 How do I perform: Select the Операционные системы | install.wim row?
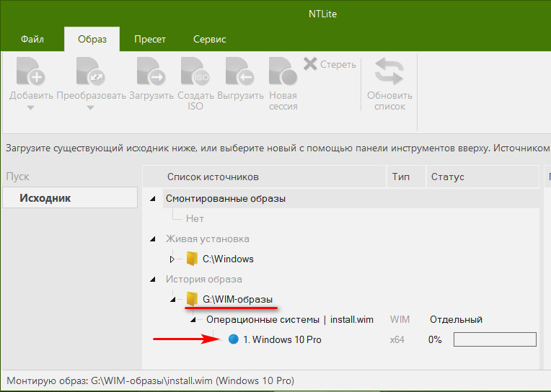pyautogui.click(x=290, y=320)
